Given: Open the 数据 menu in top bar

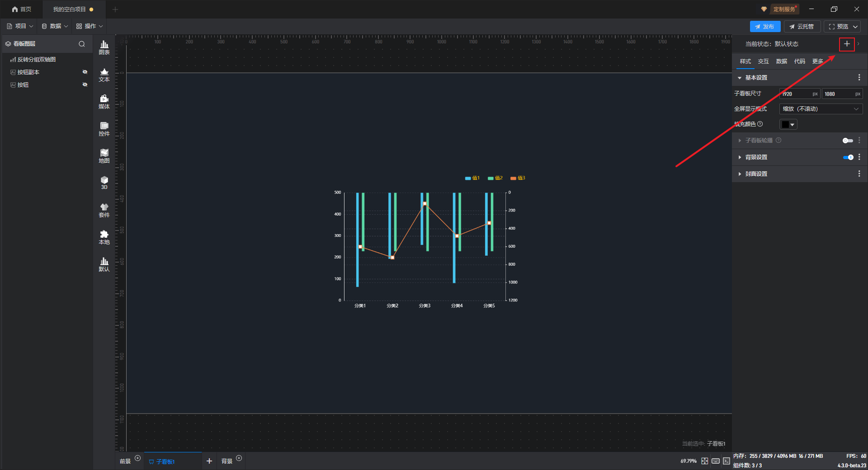Looking at the screenshot, I should point(55,26).
